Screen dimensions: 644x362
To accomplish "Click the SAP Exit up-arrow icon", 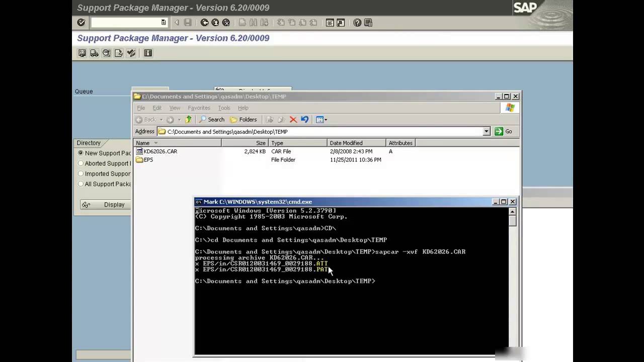I will [x=215, y=23].
